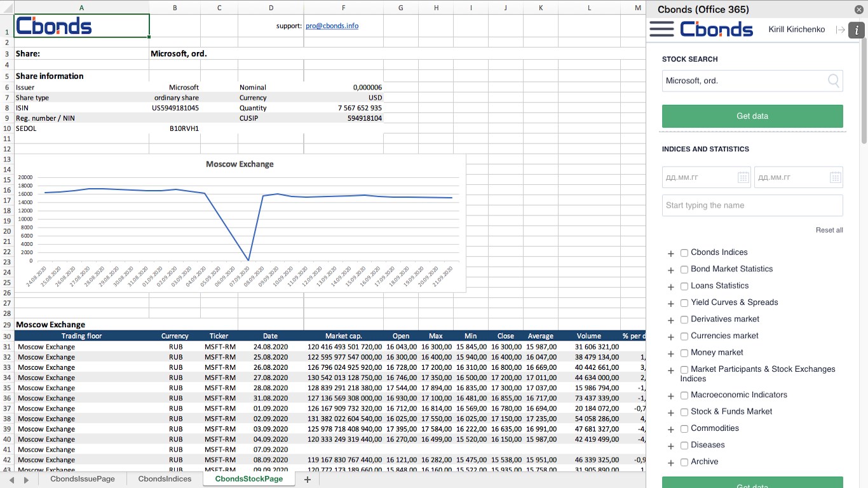The width and height of the screenshot is (868, 488).
Task: Expand Market Participants & Stock Exchanges Indices
Action: [671, 370]
